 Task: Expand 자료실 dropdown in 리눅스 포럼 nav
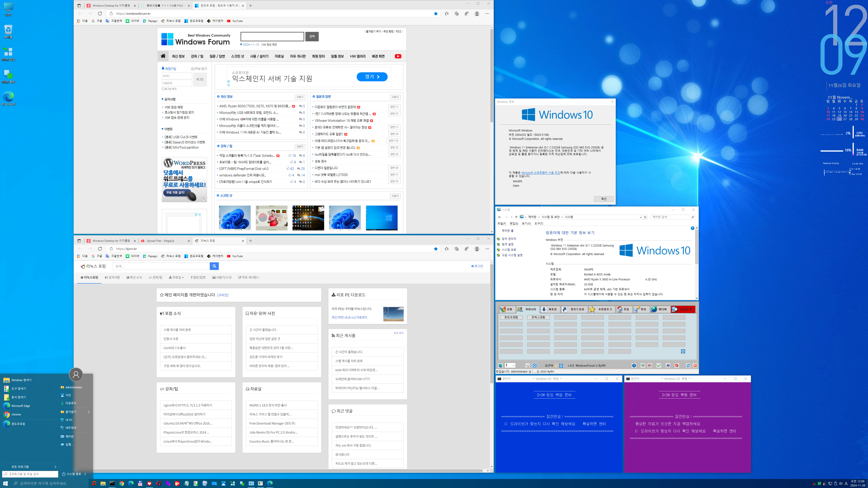[x=176, y=277]
